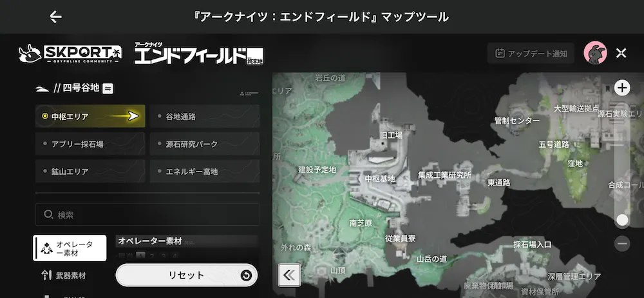This screenshot has width=644, height=298.
Task: Select the アブリー採石場 area option
Action: [x=90, y=144]
